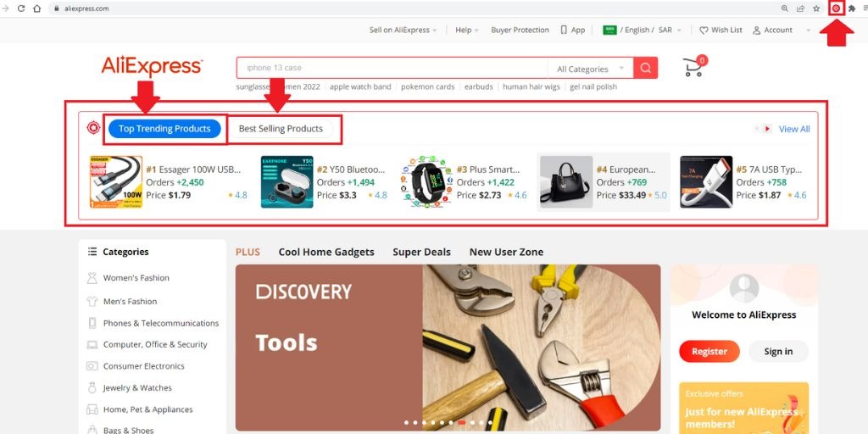
Task: Search suggestion pokemon cards
Action: coord(428,86)
